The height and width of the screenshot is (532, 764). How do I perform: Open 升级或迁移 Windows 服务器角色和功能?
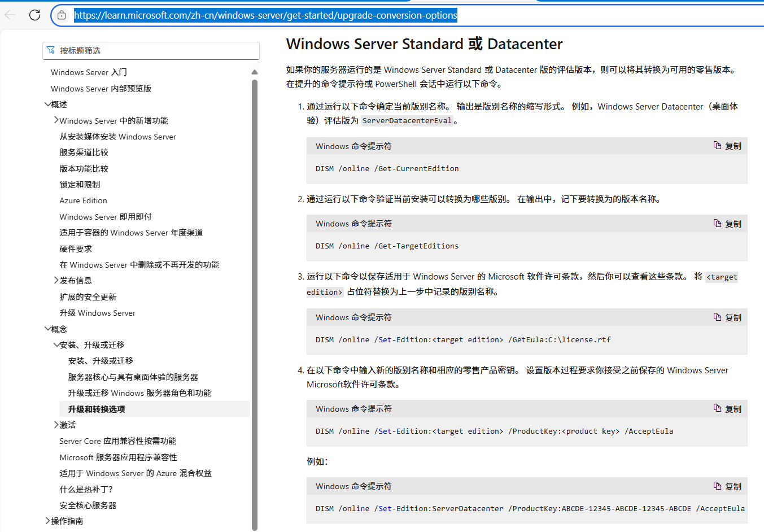click(139, 393)
